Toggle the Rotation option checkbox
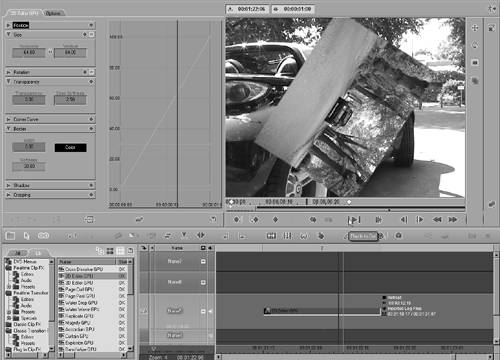This screenshot has width=500, height=360. (91, 72)
